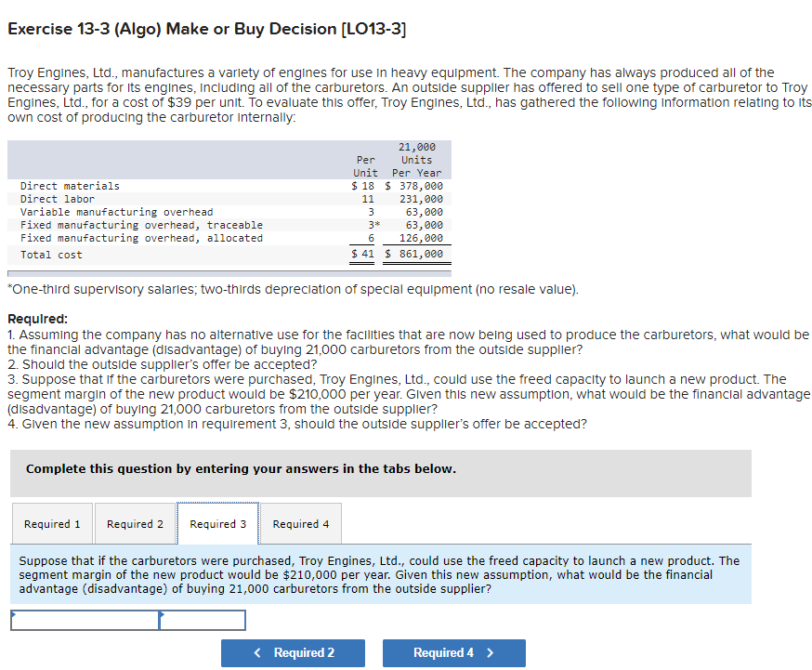Viewport: 812px width, 670px height.
Task: Click the exercise title heading
Action: (207, 29)
